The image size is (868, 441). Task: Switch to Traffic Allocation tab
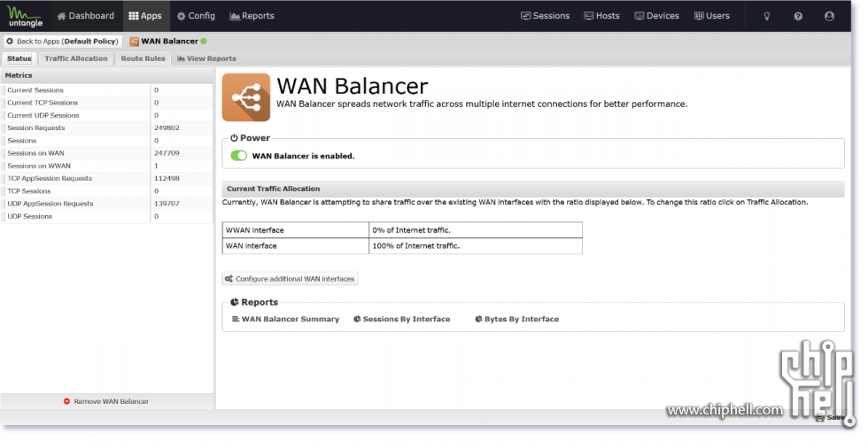pos(76,58)
